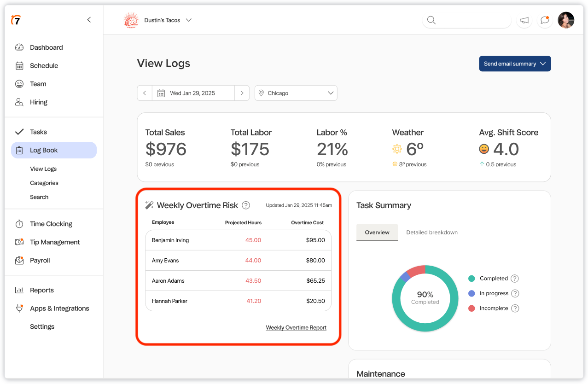Open the Chicago location dropdown

(296, 93)
